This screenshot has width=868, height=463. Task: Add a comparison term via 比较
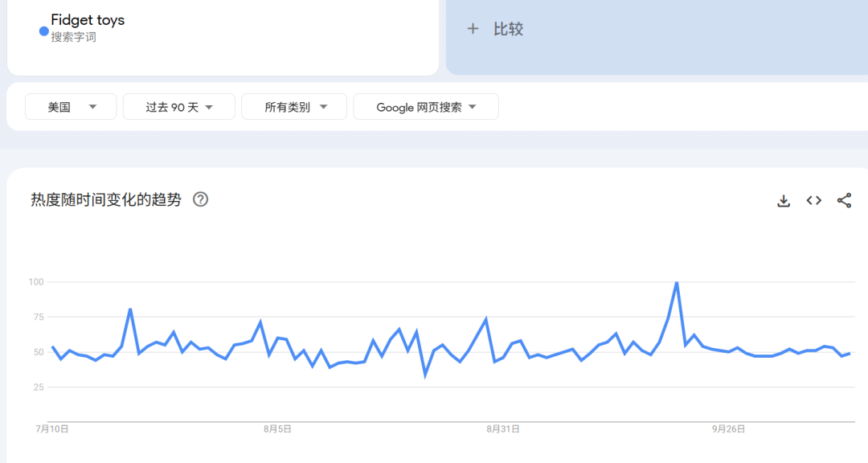click(508, 29)
